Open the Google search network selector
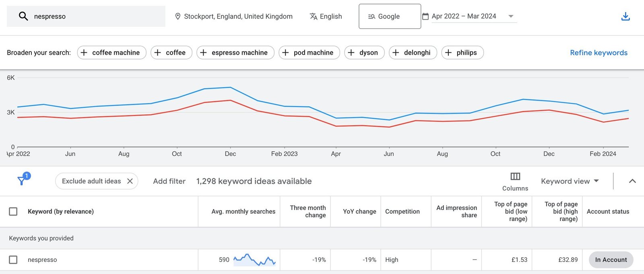This screenshot has height=274, width=644. (390, 16)
